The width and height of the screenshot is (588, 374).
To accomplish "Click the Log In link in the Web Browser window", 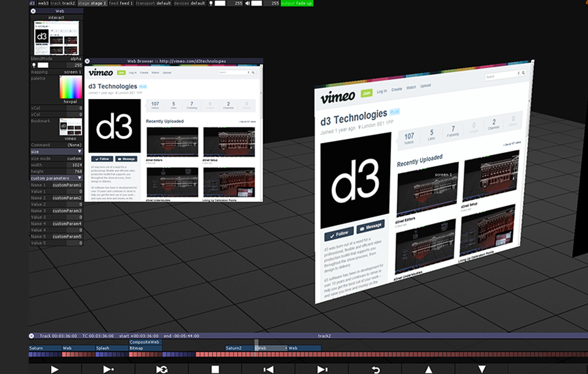I will 133,73.
